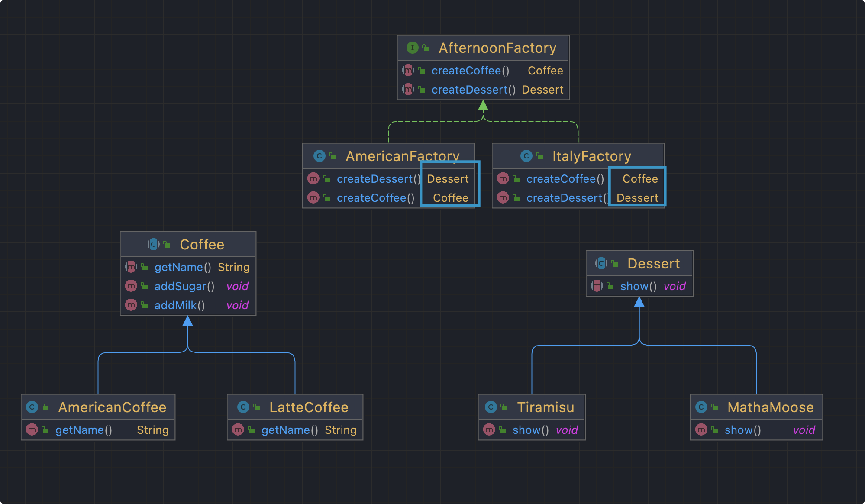Click the Dessert return type in AmericanFactory
The width and height of the screenshot is (865, 504).
click(448, 179)
